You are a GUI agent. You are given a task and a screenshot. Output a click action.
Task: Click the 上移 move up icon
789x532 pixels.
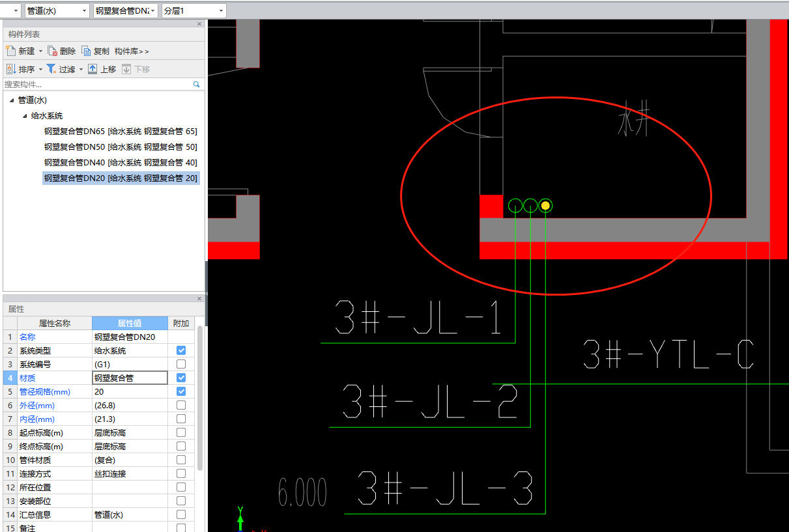[x=93, y=69]
